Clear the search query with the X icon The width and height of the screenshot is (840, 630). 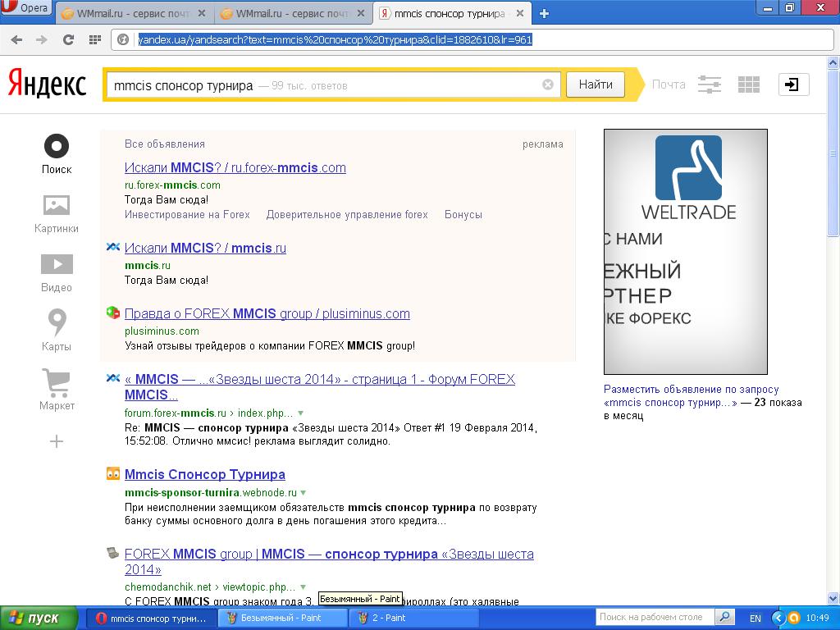pyautogui.click(x=547, y=84)
